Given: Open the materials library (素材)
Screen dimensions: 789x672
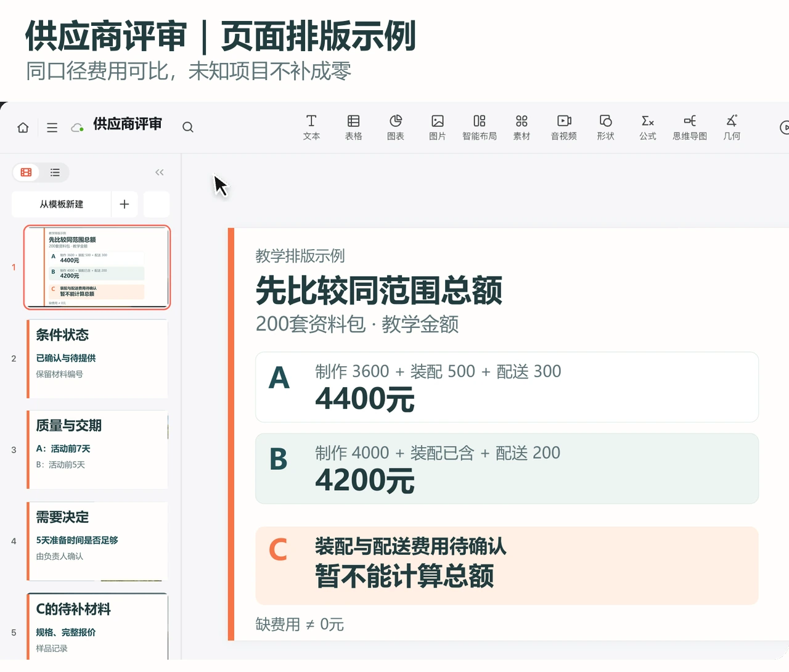Looking at the screenshot, I should click(x=521, y=128).
